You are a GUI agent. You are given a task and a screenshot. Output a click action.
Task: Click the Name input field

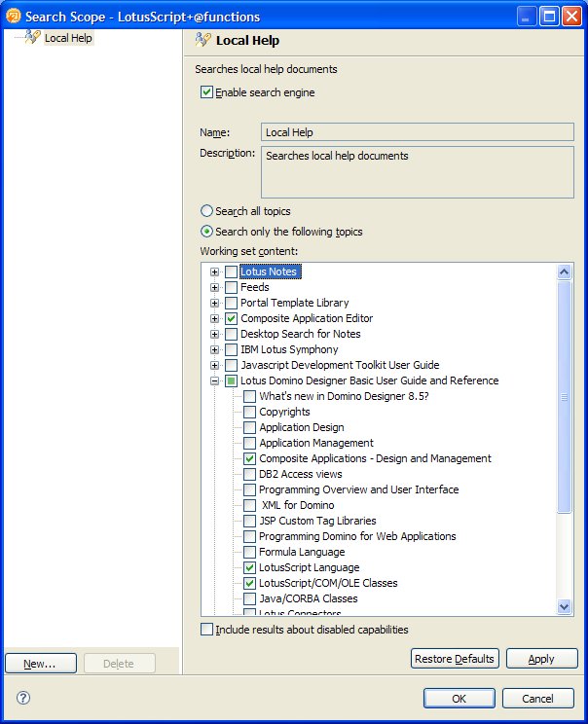(417, 132)
